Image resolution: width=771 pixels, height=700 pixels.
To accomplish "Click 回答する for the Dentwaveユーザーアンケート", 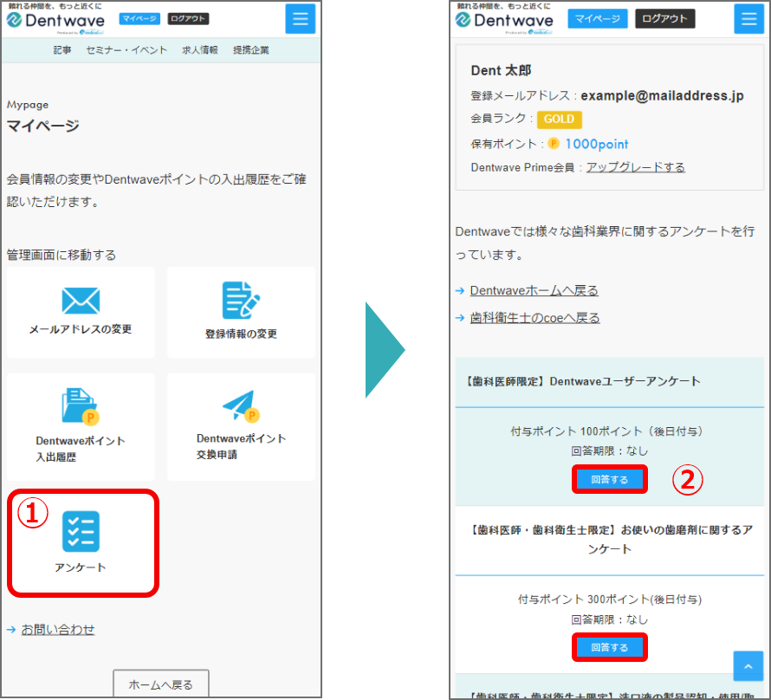I will (609, 479).
